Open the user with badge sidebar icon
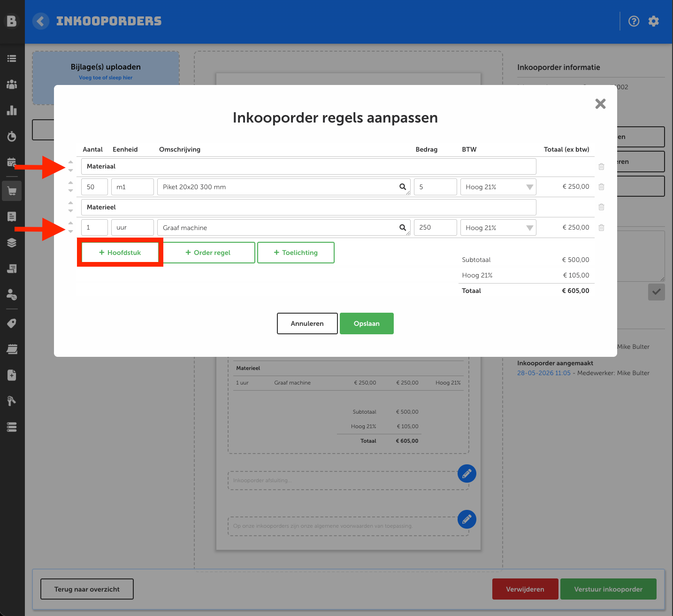673x616 pixels. pyautogui.click(x=12, y=294)
